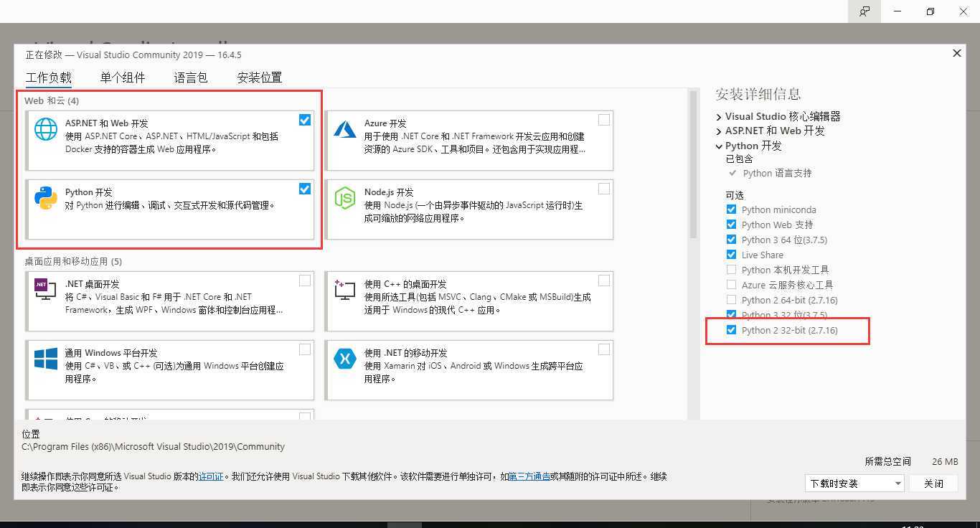
Task: Enable the Azure 开发 workload checkbox
Action: click(604, 120)
